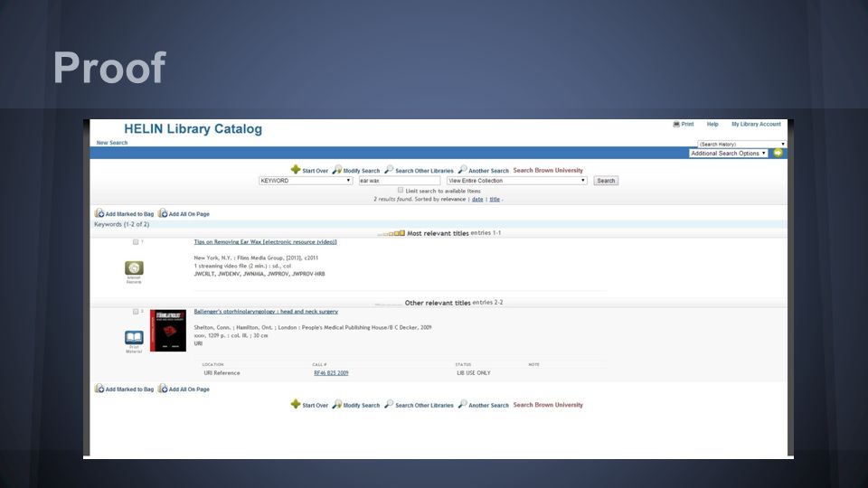This screenshot has width=868, height=488.
Task: Click the top Another Search link
Action: pyautogui.click(x=488, y=171)
